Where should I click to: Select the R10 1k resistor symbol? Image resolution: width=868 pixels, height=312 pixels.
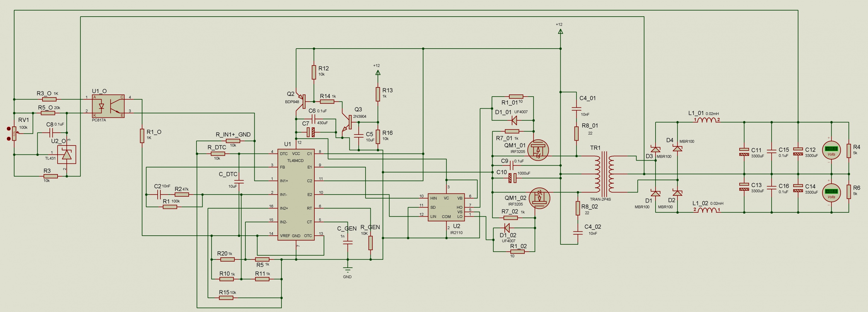point(226,279)
